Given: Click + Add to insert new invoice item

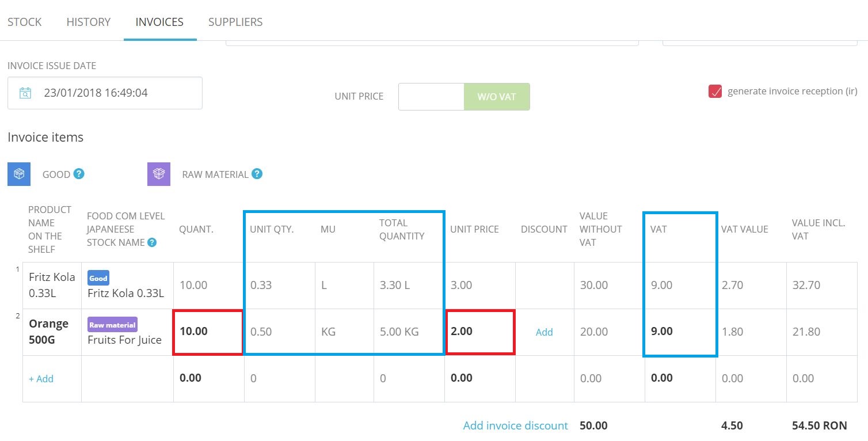Looking at the screenshot, I should coord(41,379).
